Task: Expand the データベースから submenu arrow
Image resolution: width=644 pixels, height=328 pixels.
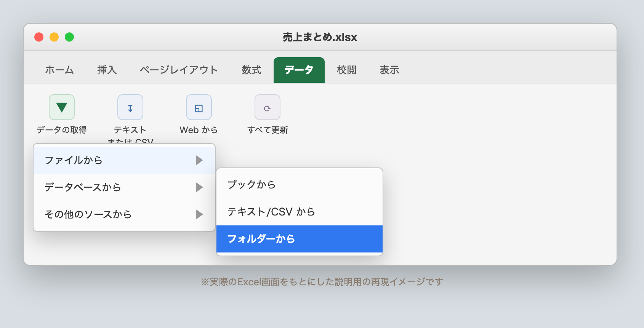Action: coord(199,187)
